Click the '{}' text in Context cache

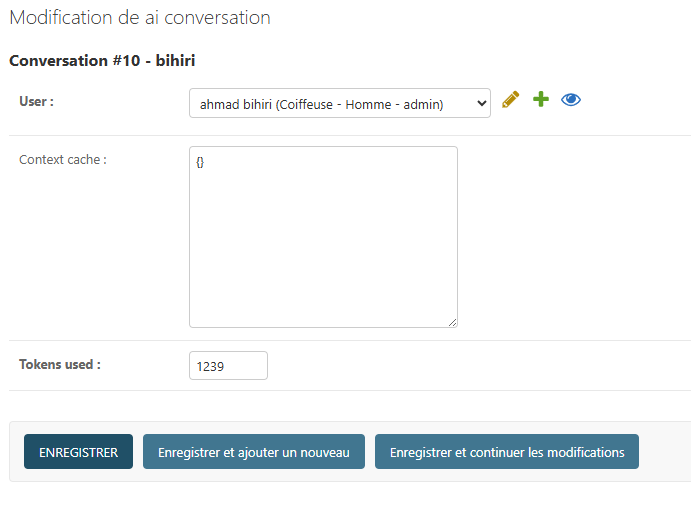(x=200, y=162)
